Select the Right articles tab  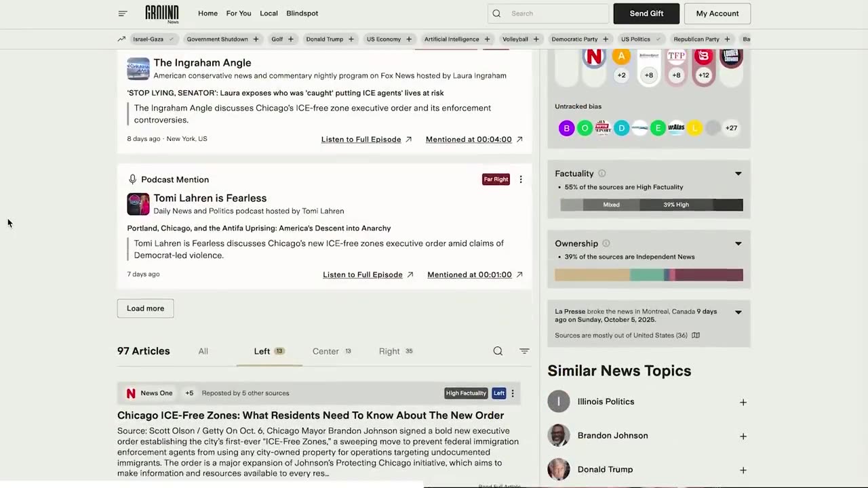(x=396, y=351)
